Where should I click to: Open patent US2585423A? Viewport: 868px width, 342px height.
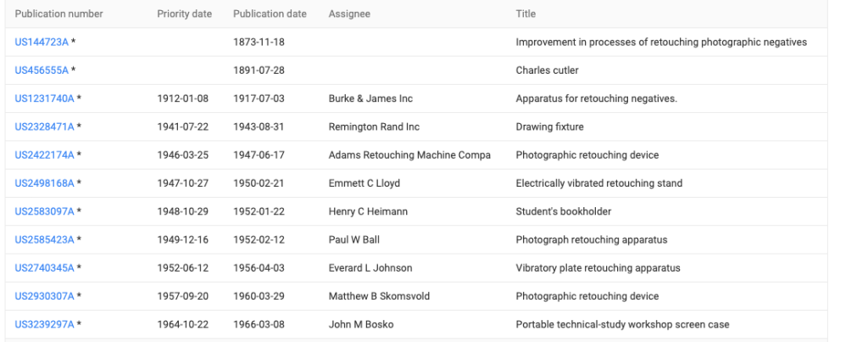tap(44, 240)
